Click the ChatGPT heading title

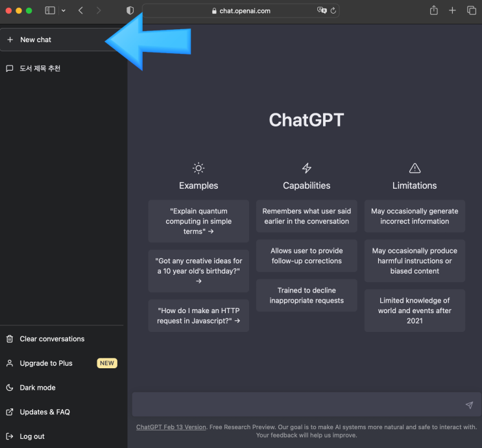[306, 119]
